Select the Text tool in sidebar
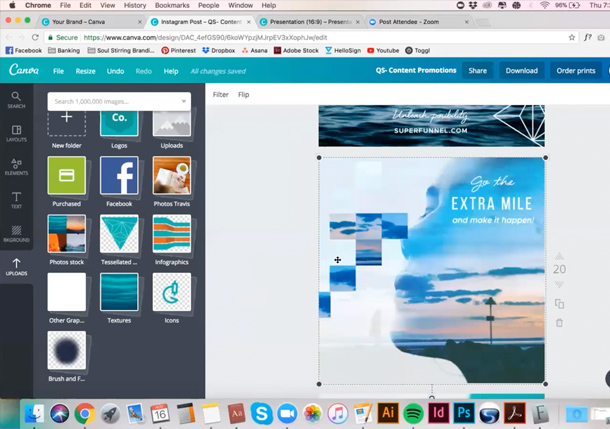610x429 pixels. coord(16,200)
